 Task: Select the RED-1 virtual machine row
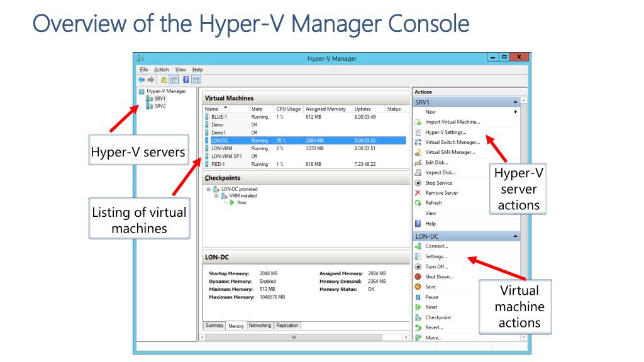pyautogui.click(x=306, y=164)
